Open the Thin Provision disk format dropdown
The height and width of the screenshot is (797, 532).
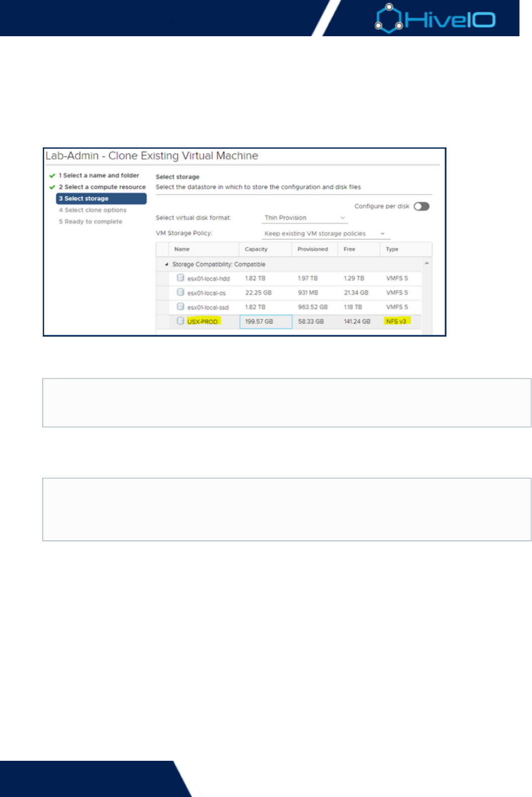pos(305,218)
